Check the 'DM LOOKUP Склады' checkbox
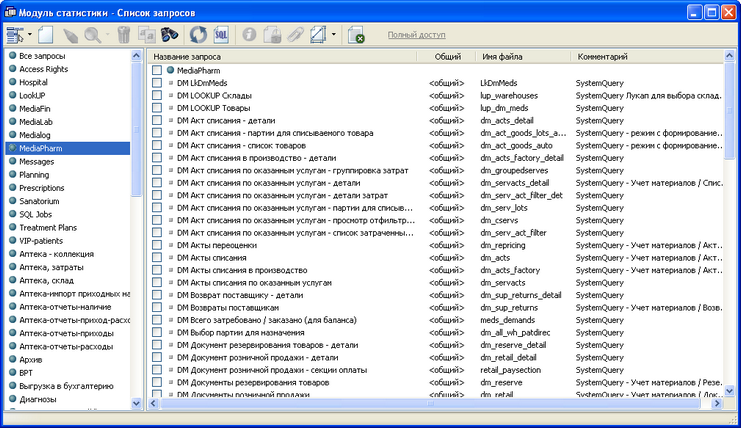 157,95
